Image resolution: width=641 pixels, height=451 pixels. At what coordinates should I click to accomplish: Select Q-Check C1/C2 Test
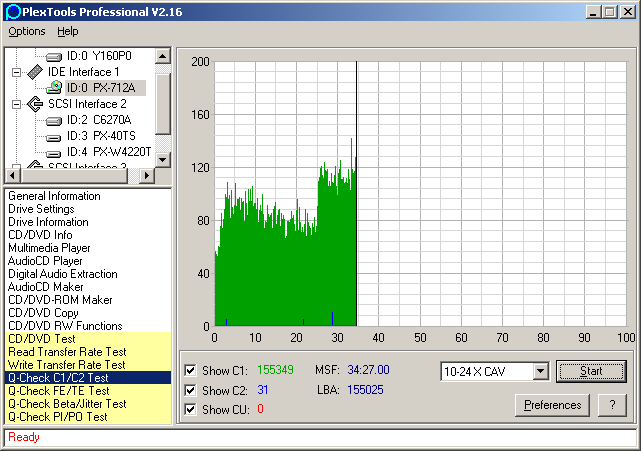[x=87, y=378]
